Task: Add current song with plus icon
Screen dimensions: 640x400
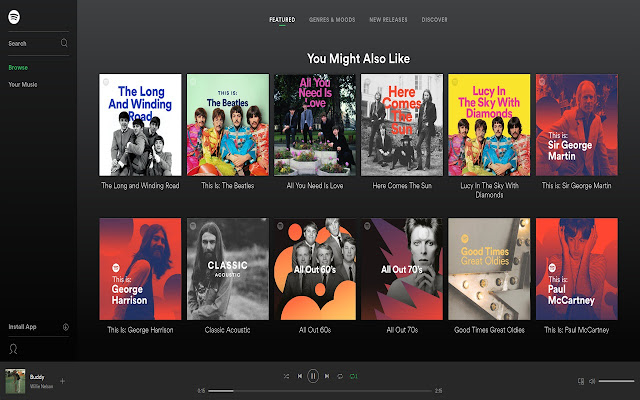Action: click(x=62, y=381)
